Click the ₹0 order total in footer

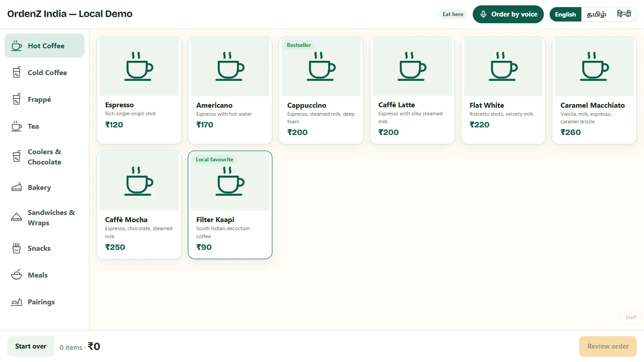pos(94,346)
